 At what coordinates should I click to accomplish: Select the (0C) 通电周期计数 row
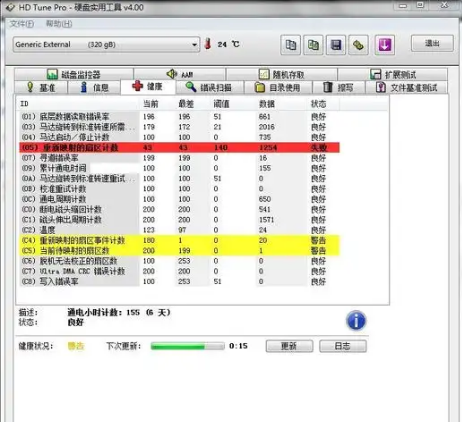tap(179, 199)
